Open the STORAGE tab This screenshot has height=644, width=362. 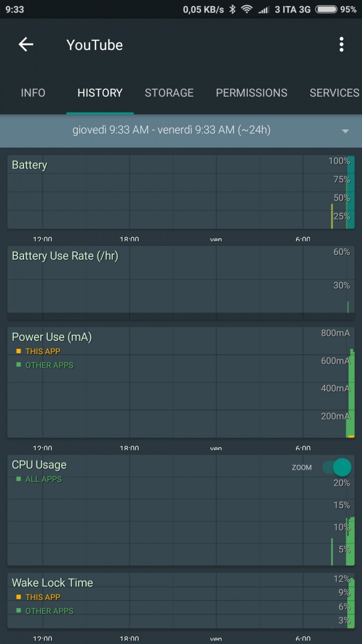click(x=169, y=93)
